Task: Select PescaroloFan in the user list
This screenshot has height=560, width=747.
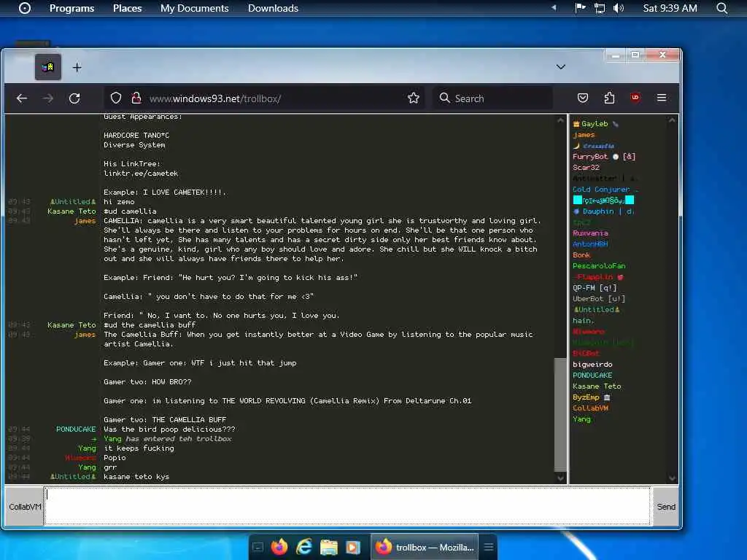Action: pos(599,266)
